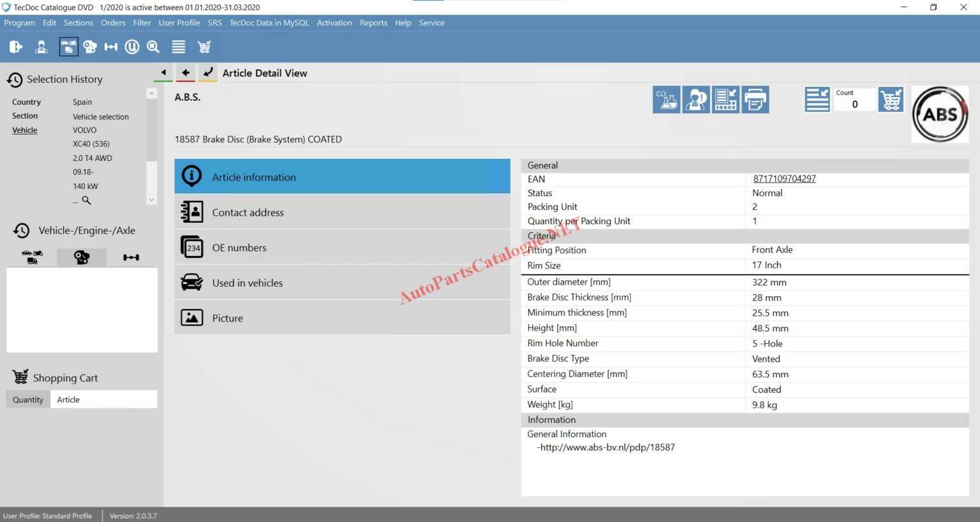Open the vehicle selection toolbar icon
The image size is (980, 522).
(x=68, y=46)
